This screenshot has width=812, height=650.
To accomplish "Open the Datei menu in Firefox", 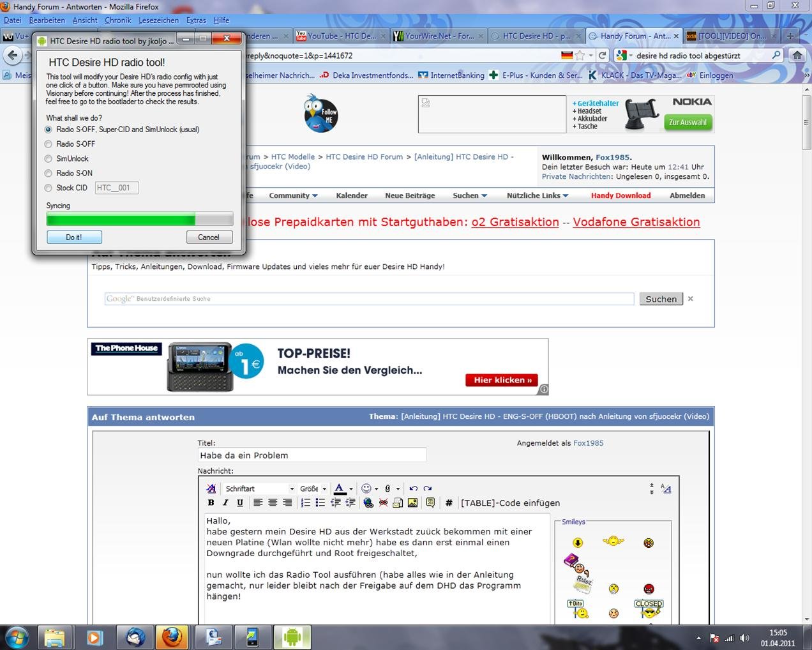I will 12,20.
